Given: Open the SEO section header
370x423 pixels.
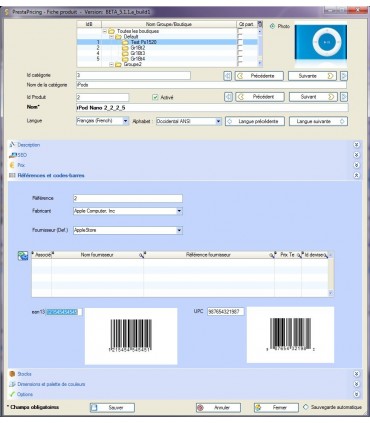Looking at the screenshot, I should point(185,155).
